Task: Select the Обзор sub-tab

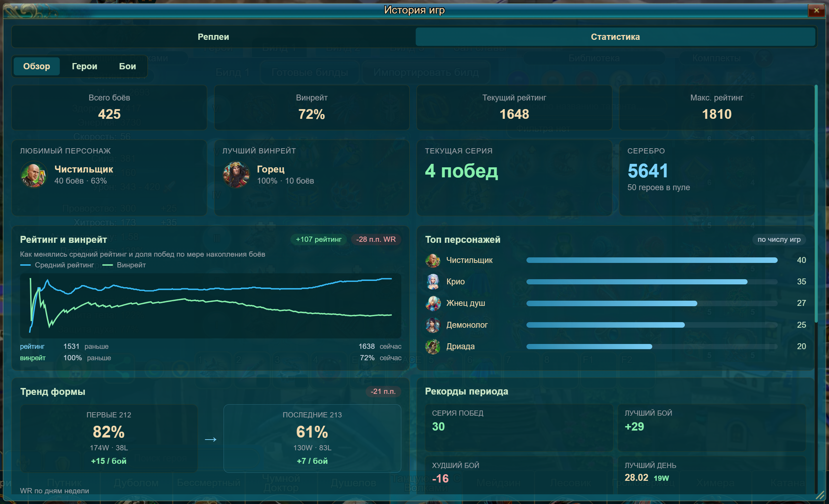Action: pyautogui.click(x=36, y=66)
